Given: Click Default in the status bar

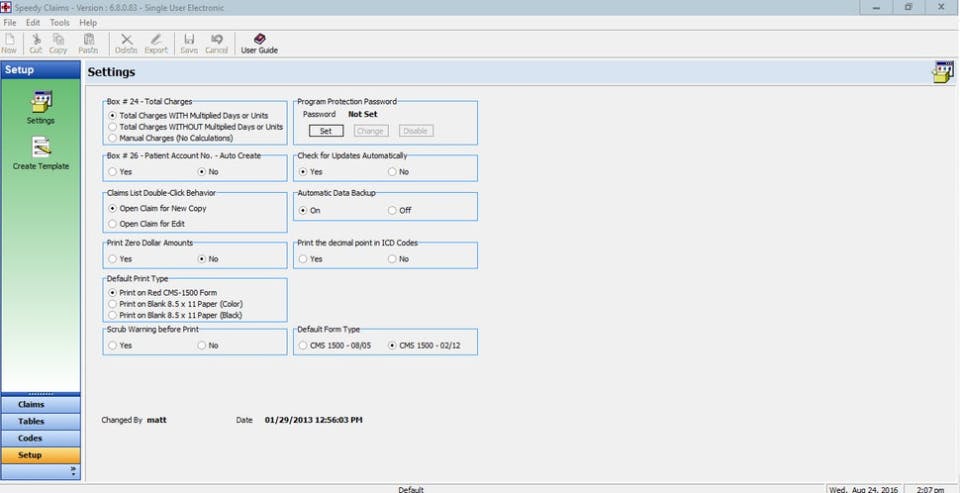Looking at the screenshot, I should 411,489.
